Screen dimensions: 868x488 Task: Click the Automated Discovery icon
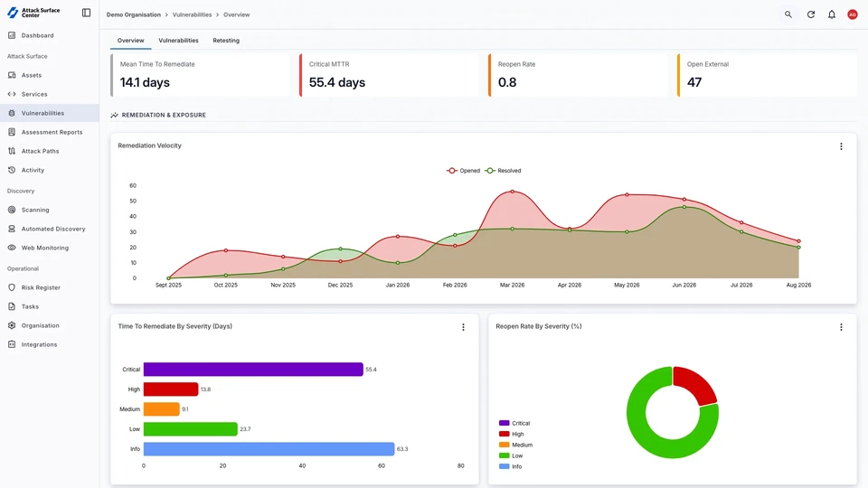(12, 229)
